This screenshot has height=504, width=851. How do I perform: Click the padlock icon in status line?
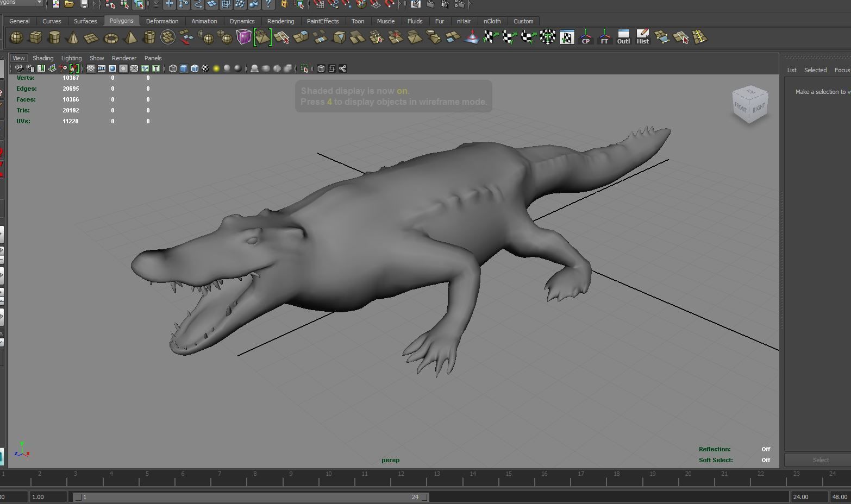284,4
